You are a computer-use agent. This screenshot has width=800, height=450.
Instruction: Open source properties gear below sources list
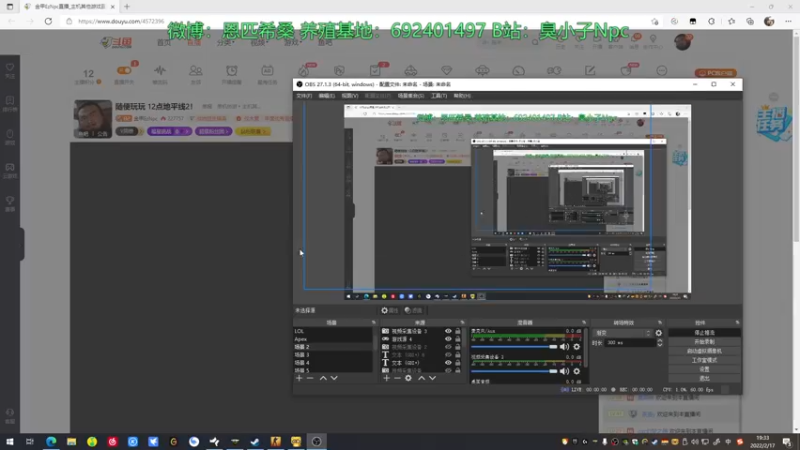pos(408,378)
